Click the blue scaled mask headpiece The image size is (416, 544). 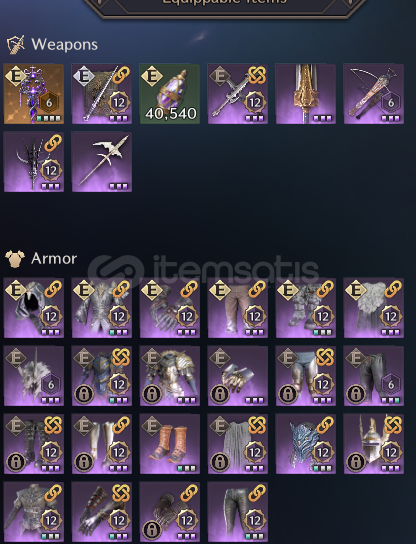(306, 444)
